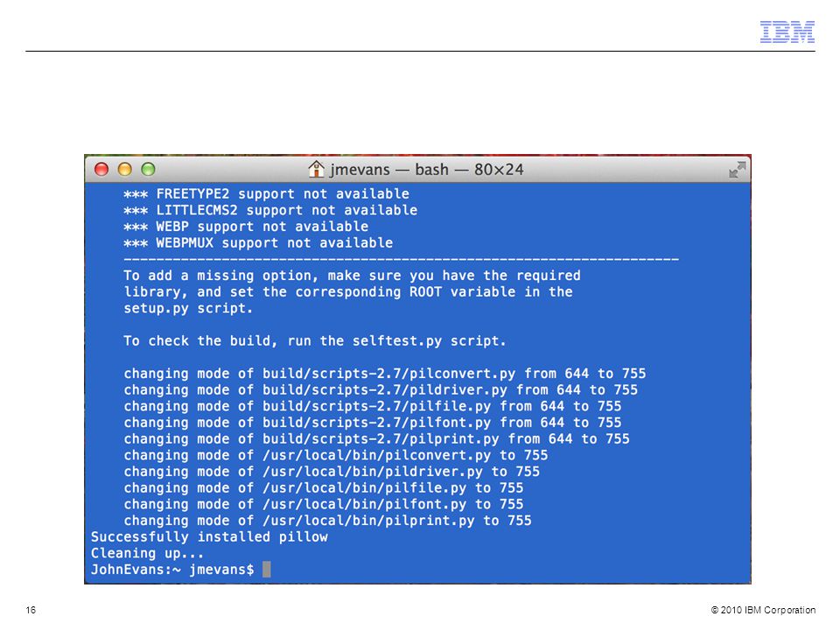
Task: Click the build/scripts-2.7/pildriver.py path
Action: 385,390
